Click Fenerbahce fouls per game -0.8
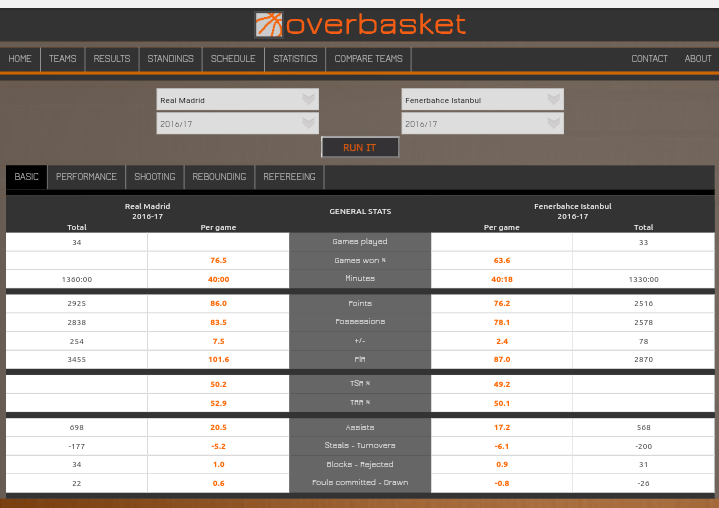The width and height of the screenshot is (719, 508). [502, 483]
